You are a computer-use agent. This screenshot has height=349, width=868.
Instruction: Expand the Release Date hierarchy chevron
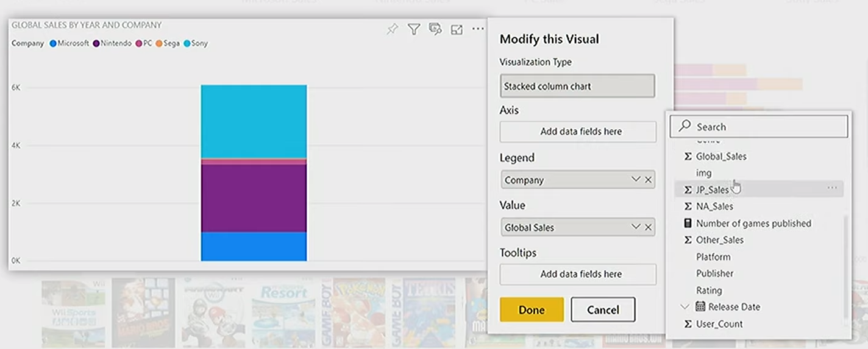685,306
